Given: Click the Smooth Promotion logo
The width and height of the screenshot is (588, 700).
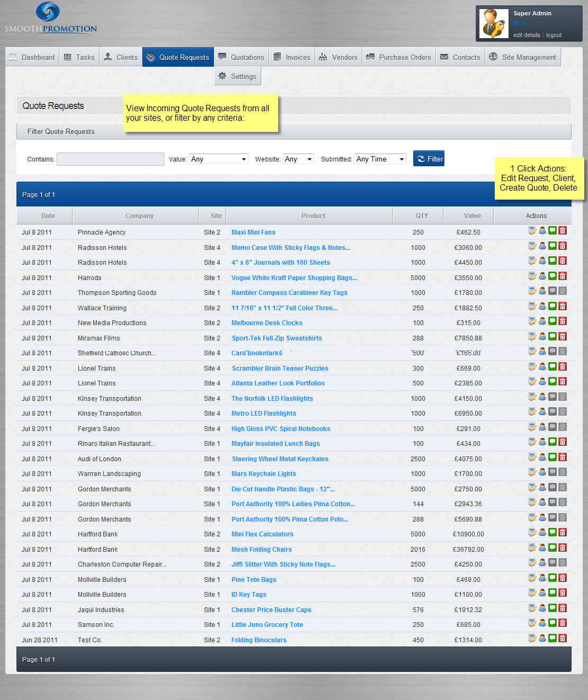Looking at the screenshot, I should click(x=50, y=18).
